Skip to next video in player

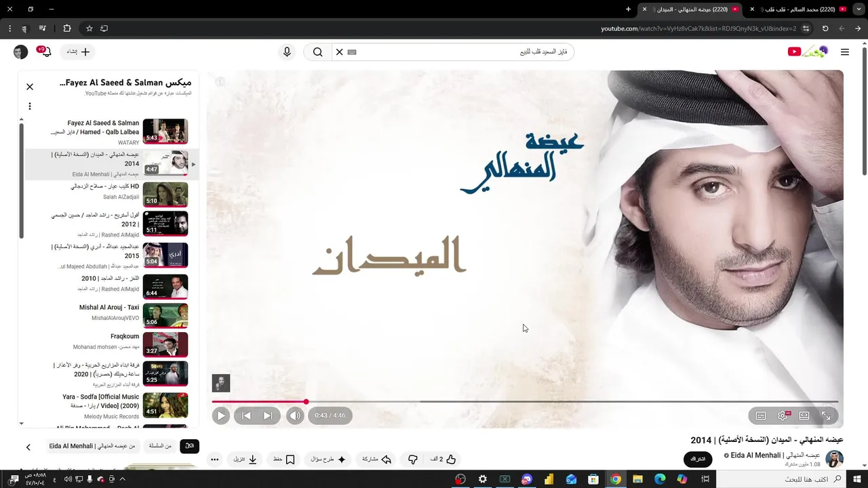[268, 415]
